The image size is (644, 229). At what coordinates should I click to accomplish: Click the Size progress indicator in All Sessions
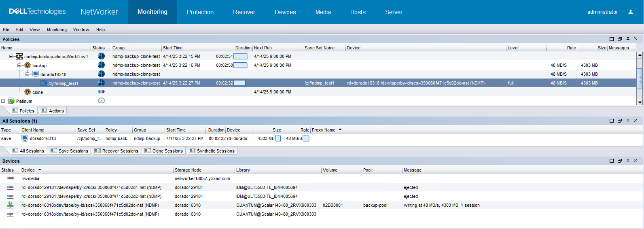[x=278, y=138]
